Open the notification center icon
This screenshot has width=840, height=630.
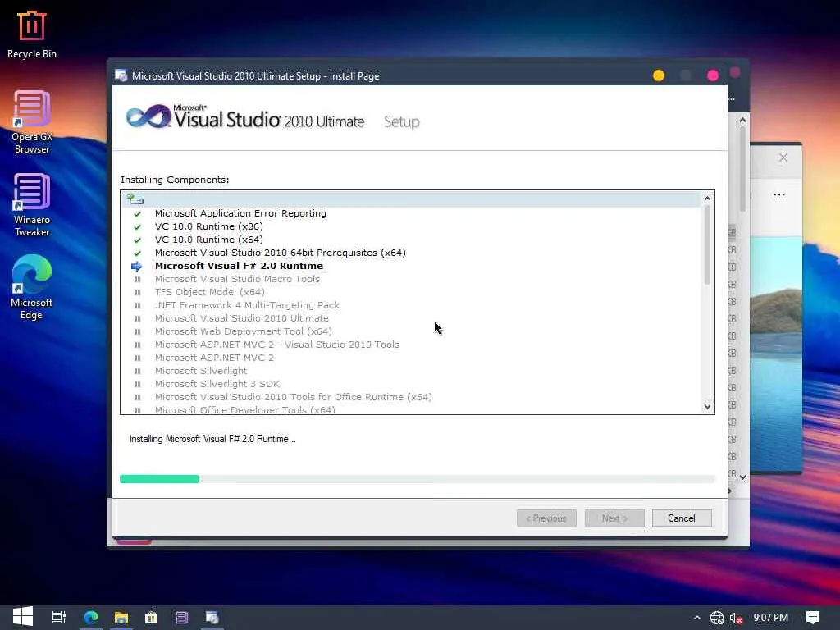pos(812,618)
